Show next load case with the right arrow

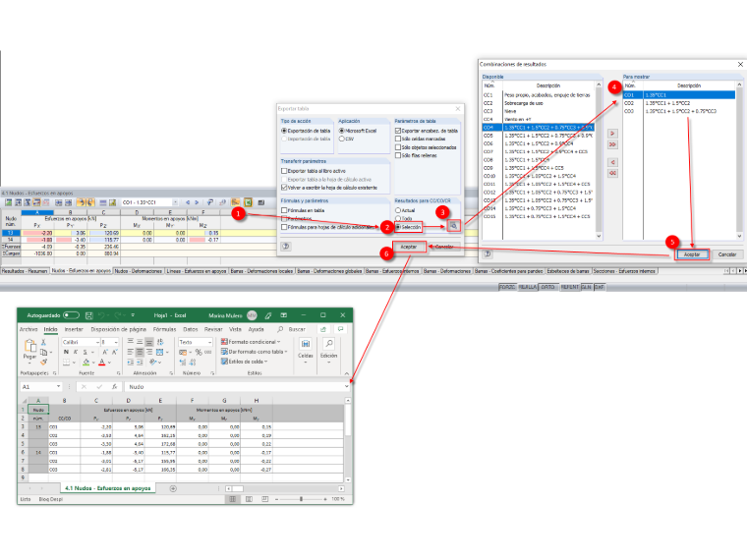(197, 202)
